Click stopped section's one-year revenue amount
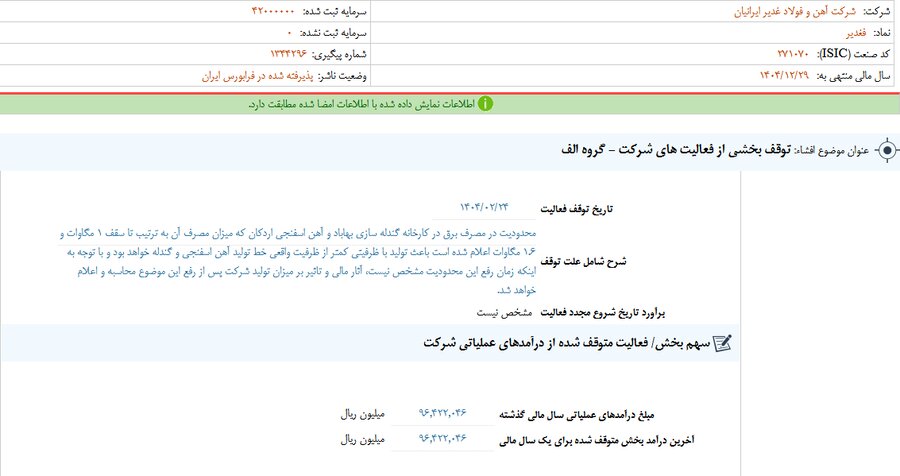This screenshot has height=476, width=900. coord(442,439)
